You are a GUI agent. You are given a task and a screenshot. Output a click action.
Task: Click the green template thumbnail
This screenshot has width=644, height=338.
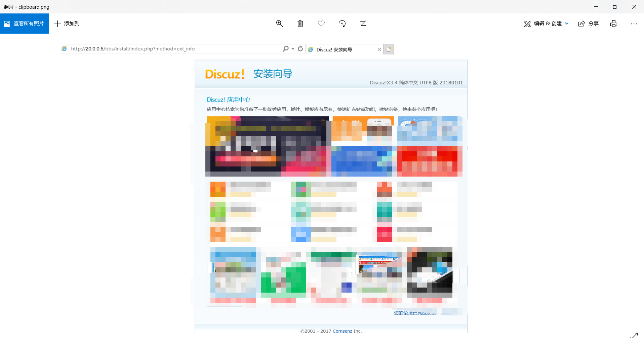(283, 277)
